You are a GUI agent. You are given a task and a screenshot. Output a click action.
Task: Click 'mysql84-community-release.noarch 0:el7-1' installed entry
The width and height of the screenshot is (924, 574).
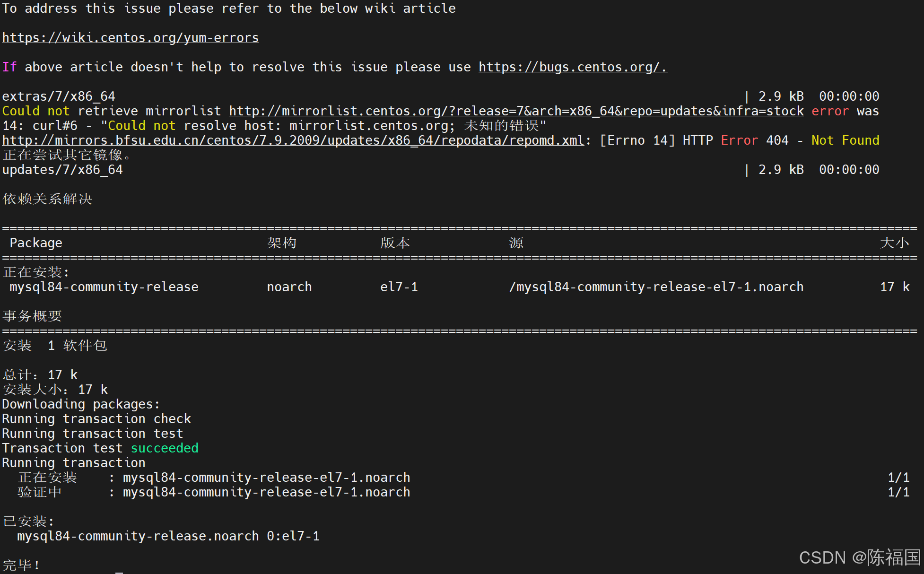tap(168, 536)
